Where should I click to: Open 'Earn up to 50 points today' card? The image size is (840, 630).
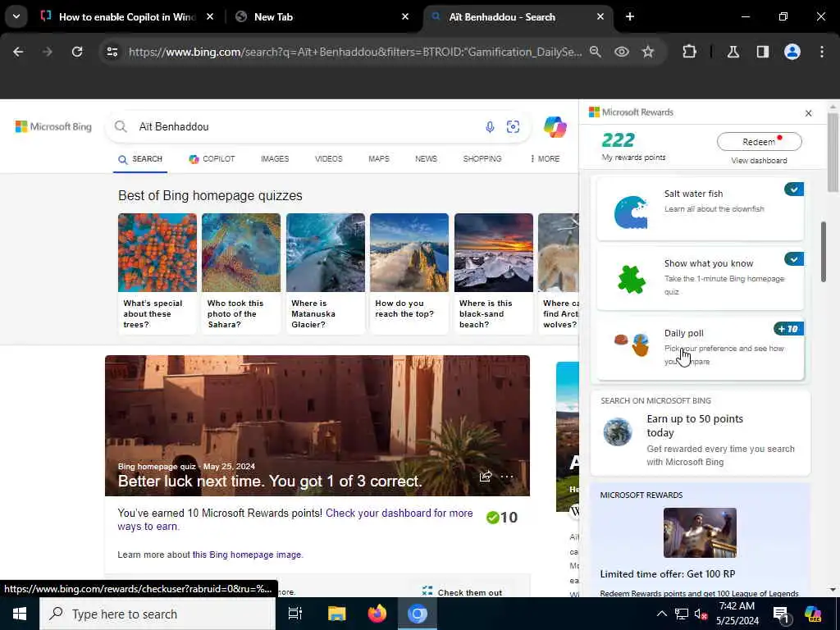[x=701, y=433]
